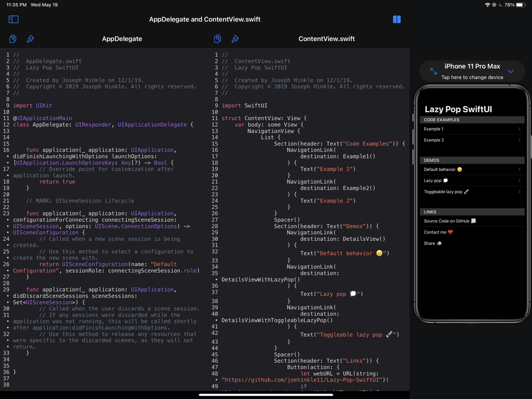Open Toggleable lazy pop demo row
Screen dimensions: 532x399
[x=472, y=192]
